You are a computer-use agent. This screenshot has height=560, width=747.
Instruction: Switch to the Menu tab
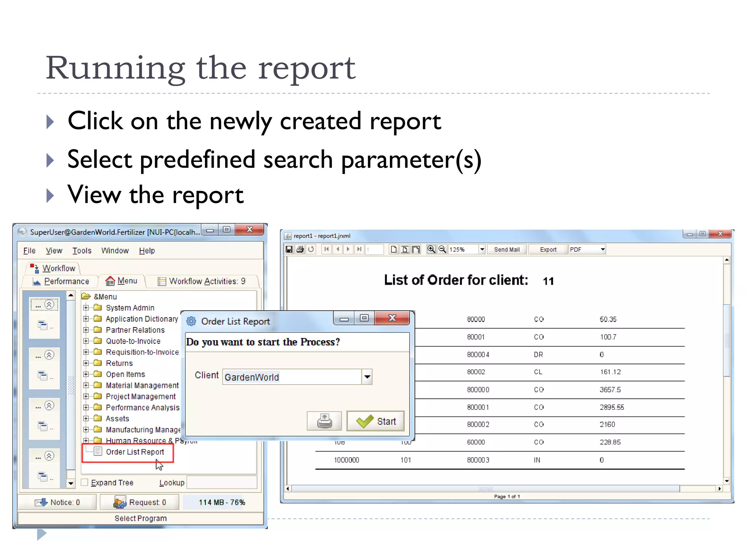121,281
